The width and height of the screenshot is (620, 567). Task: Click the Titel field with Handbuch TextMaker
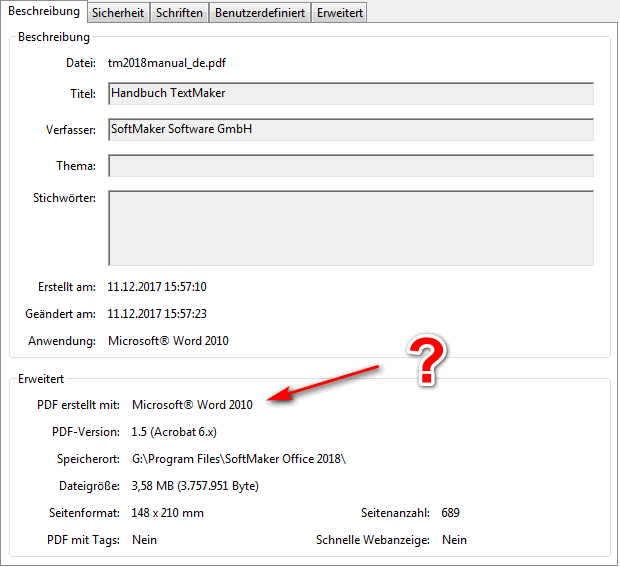pos(351,94)
